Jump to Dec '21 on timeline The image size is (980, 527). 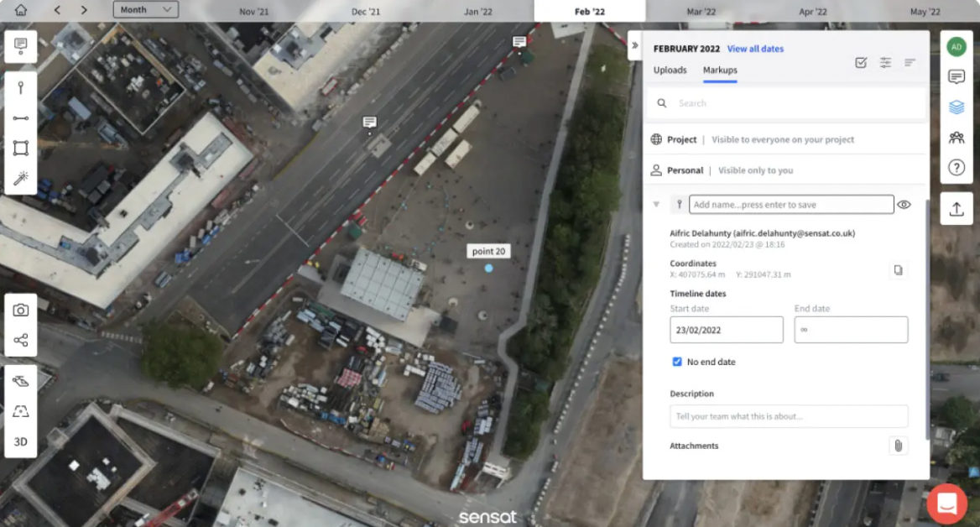(366, 11)
